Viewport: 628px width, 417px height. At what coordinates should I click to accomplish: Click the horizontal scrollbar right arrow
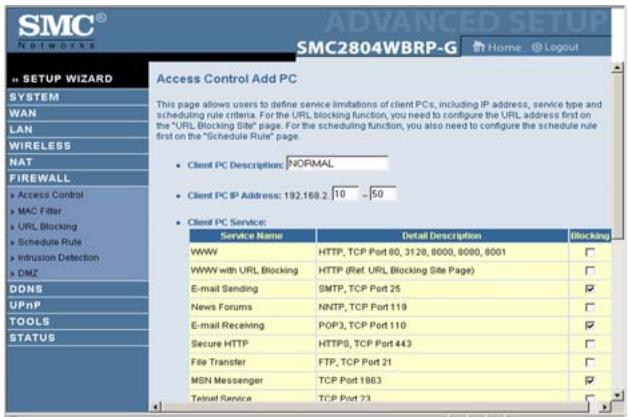(x=605, y=407)
